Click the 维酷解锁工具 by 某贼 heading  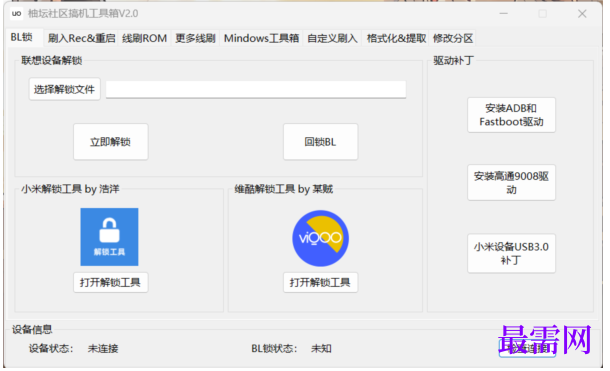point(284,189)
